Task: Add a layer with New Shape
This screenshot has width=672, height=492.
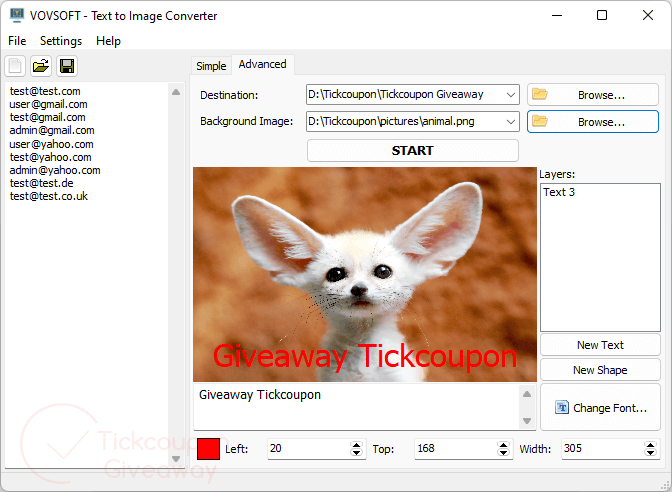Action: 600,370
